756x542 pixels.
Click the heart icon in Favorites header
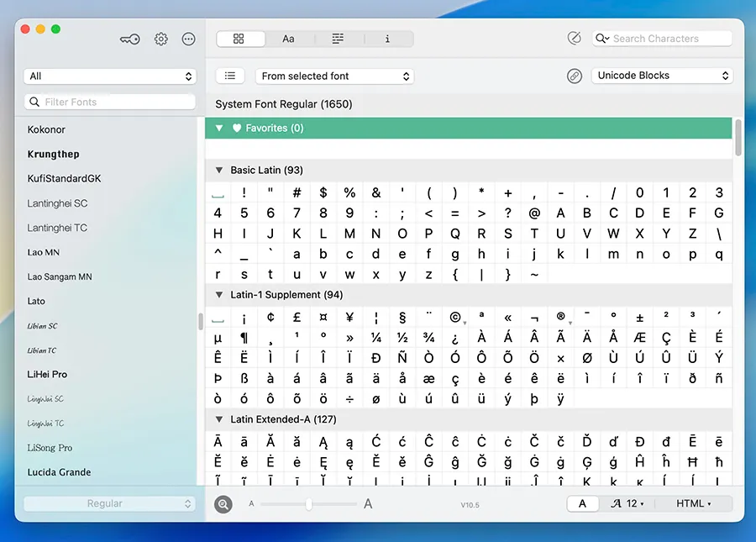click(x=237, y=129)
